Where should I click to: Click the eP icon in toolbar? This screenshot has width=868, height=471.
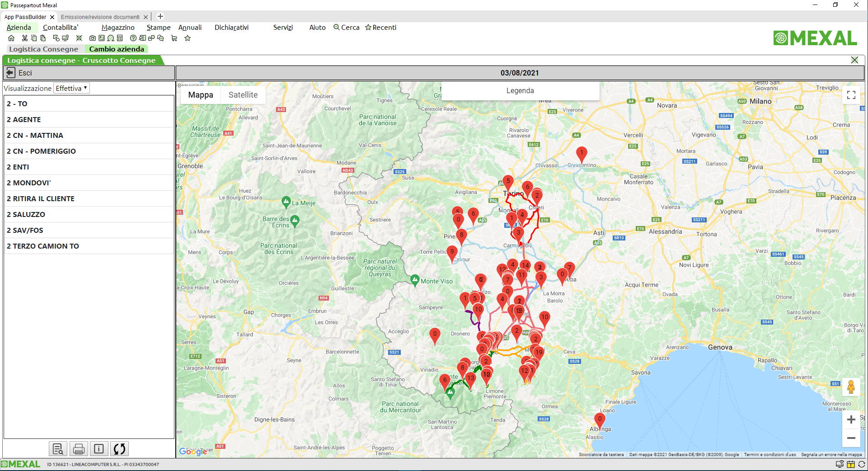[x=151, y=38]
